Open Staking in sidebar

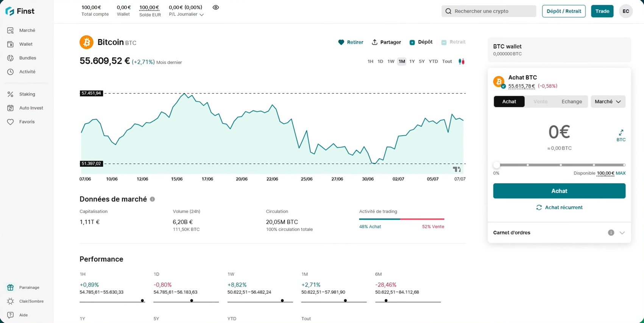click(x=21, y=94)
